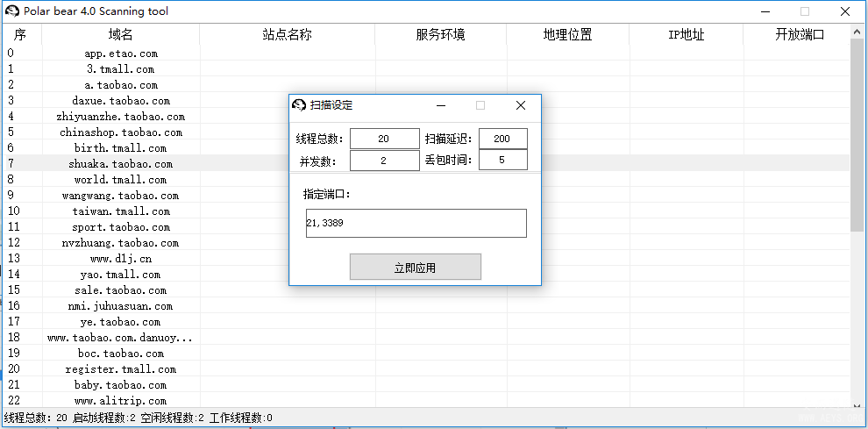This screenshot has width=868, height=429.
Task: Edit the 线程总数 field showing 20
Action: [x=385, y=139]
